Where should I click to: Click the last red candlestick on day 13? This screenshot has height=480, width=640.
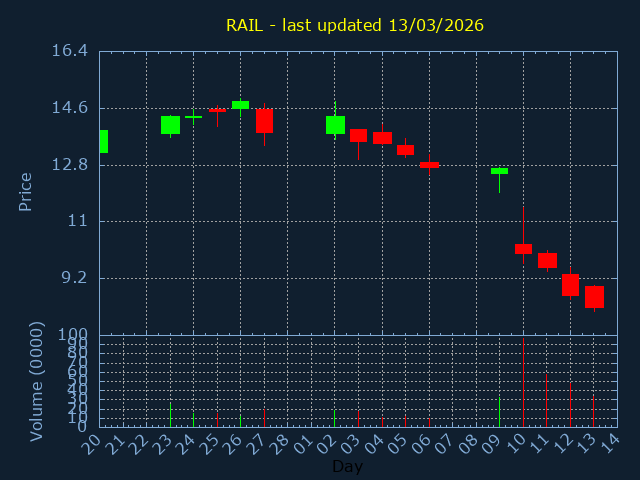click(x=594, y=297)
